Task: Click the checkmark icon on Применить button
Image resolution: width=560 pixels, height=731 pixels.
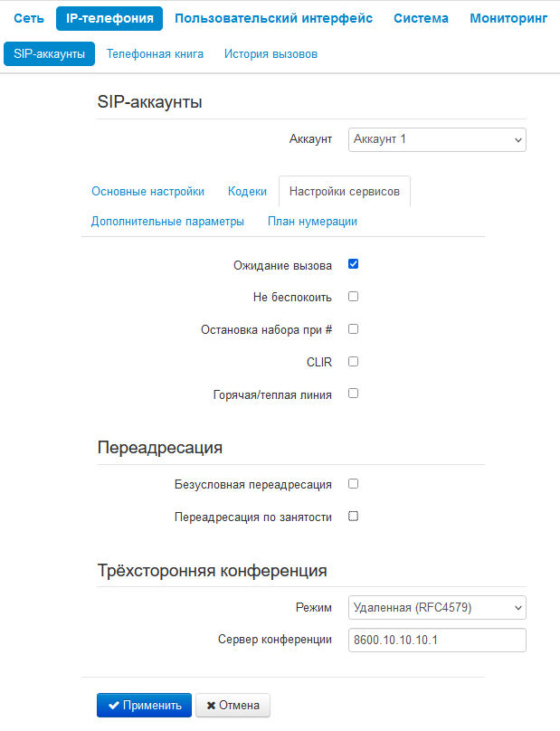Action: click(x=113, y=706)
